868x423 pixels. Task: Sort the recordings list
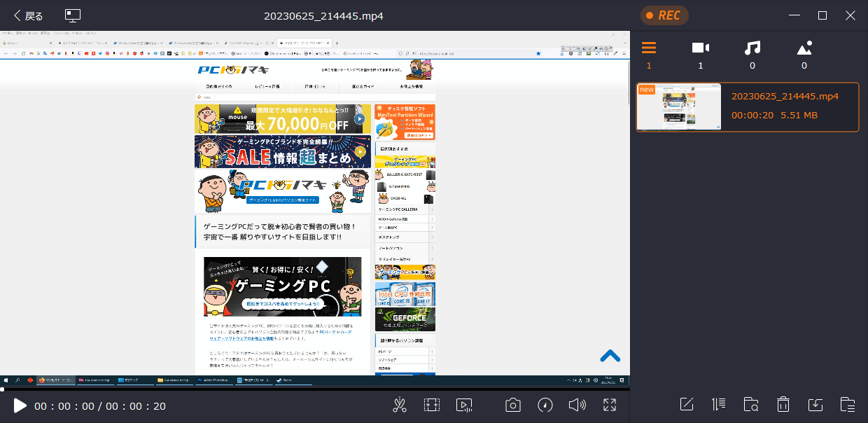pos(719,404)
